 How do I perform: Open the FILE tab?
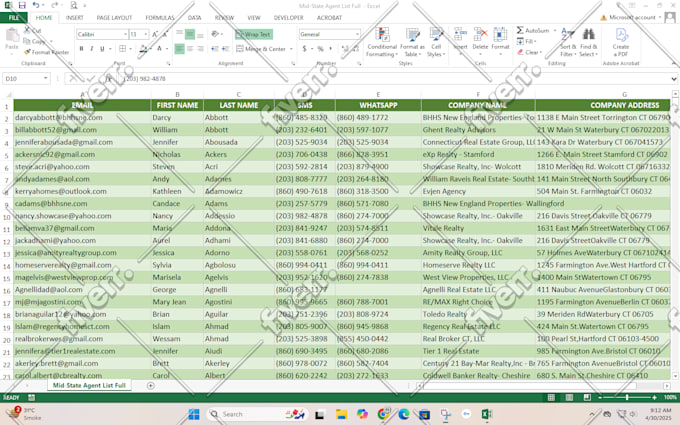pyautogui.click(x=14, y=18)
